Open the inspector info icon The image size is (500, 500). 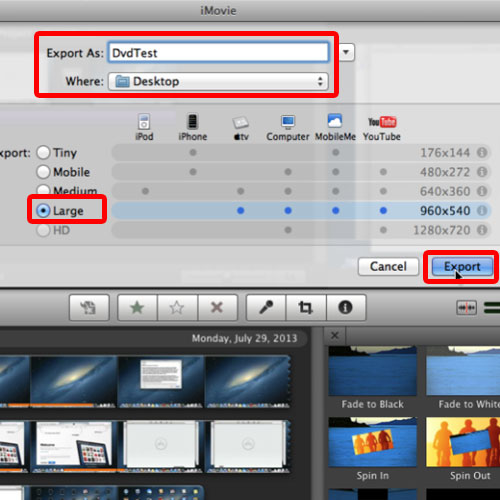click(x=346, y=307)
